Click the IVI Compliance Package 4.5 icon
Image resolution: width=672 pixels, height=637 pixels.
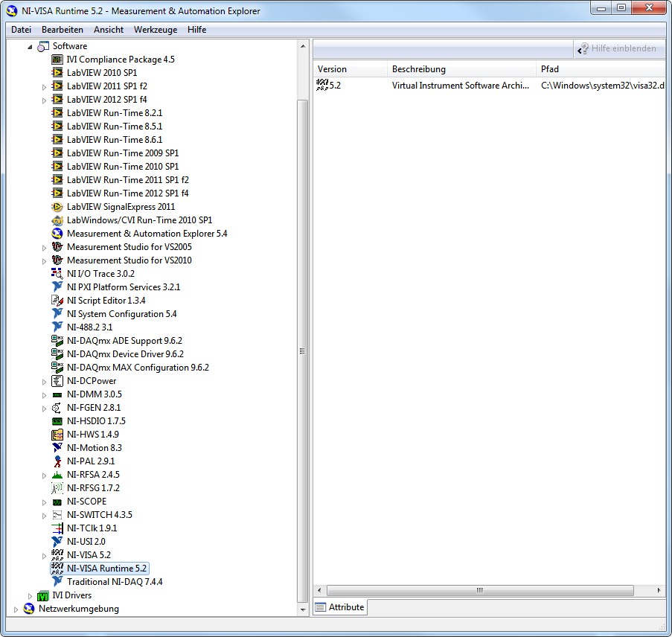[x=57, y=59]
